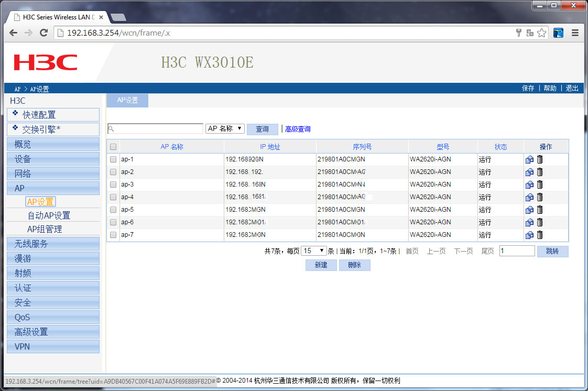Click the edit icon for ap-6
The image size is (588, 391).
pyautogui.click(x=529, y=222)
